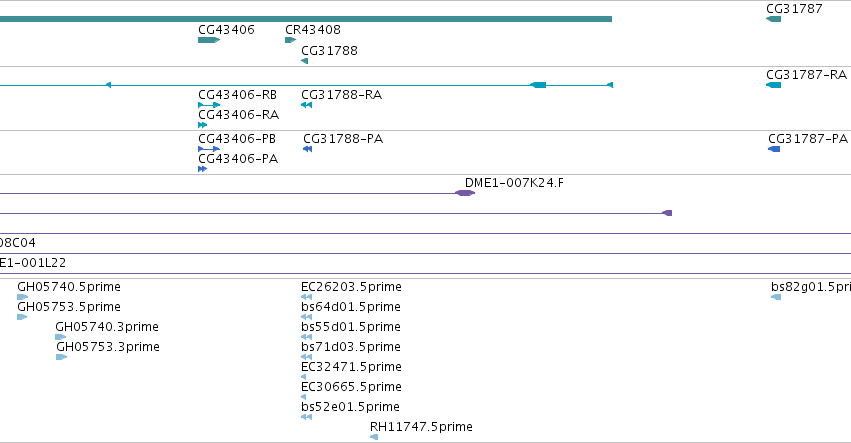This screenshot has width=851, height=443.
Task: Click the RH11747.5prime EST arrow
Action: click(374, 437)
